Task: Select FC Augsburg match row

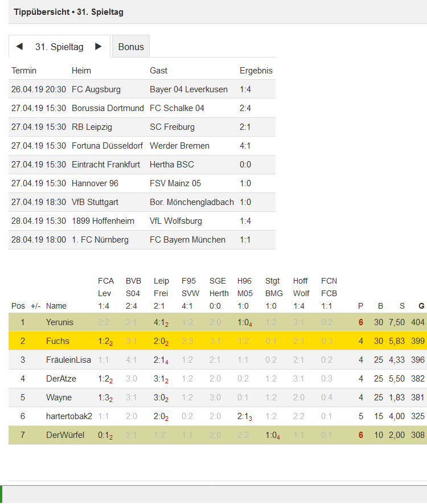Action: 142,89
